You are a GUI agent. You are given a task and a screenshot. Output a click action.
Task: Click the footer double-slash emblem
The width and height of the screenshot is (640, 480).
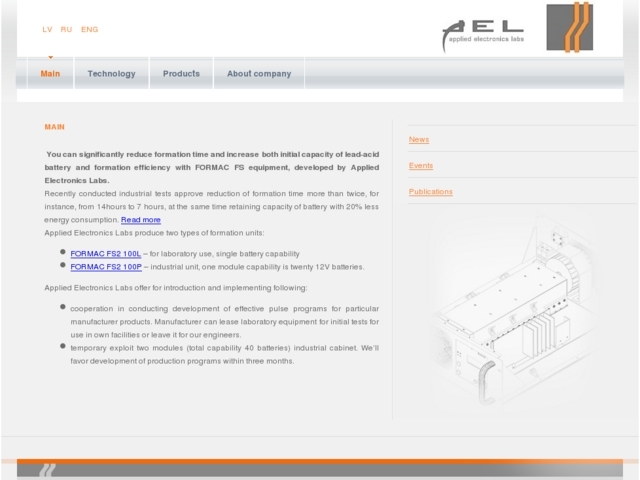(47, 470)
